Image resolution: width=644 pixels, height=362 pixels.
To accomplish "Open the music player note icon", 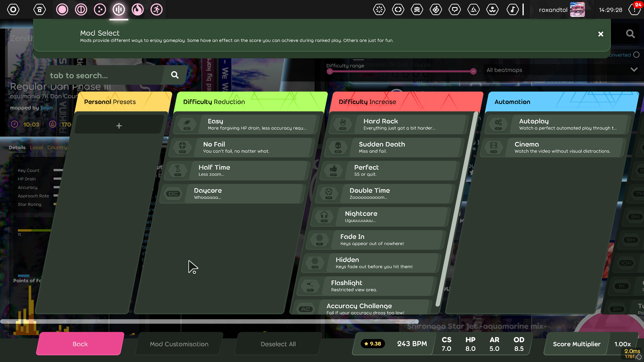I will click(x=512, y=10).
